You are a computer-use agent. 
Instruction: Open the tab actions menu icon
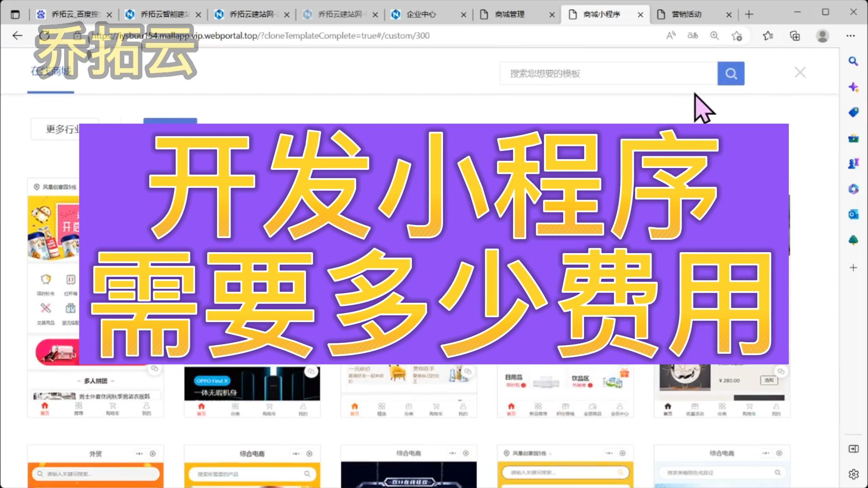click(15, 14)
